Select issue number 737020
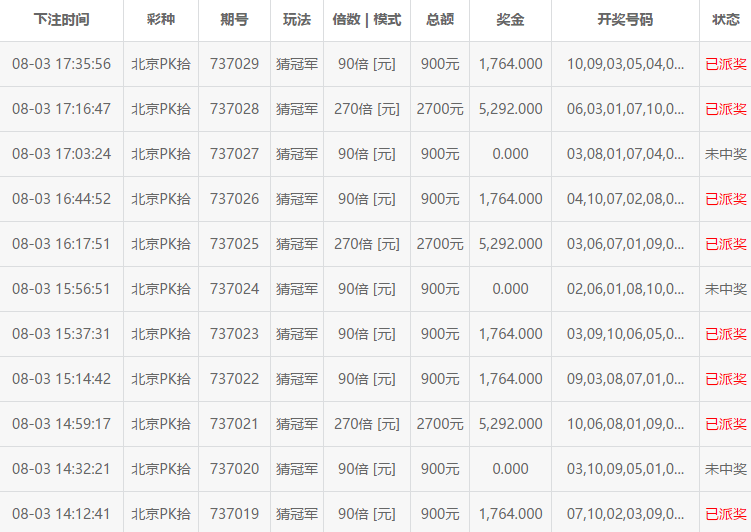The image size is (751, 532). coord(234,469)
